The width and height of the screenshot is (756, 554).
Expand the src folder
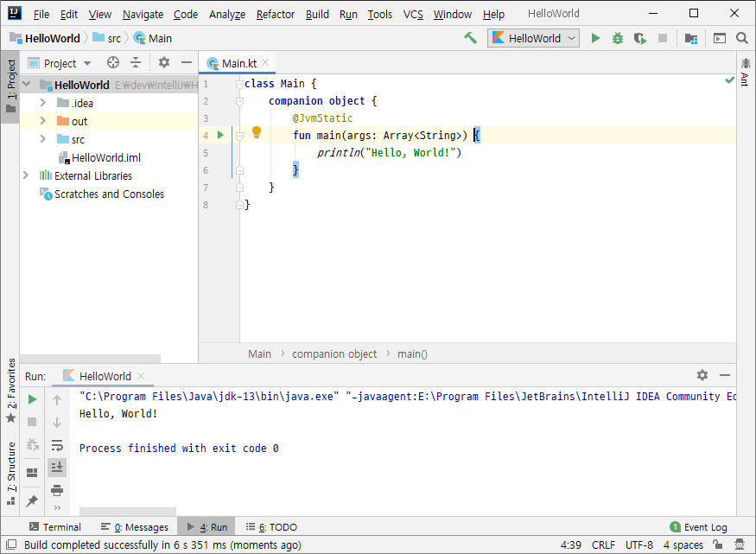coord(43,139)
